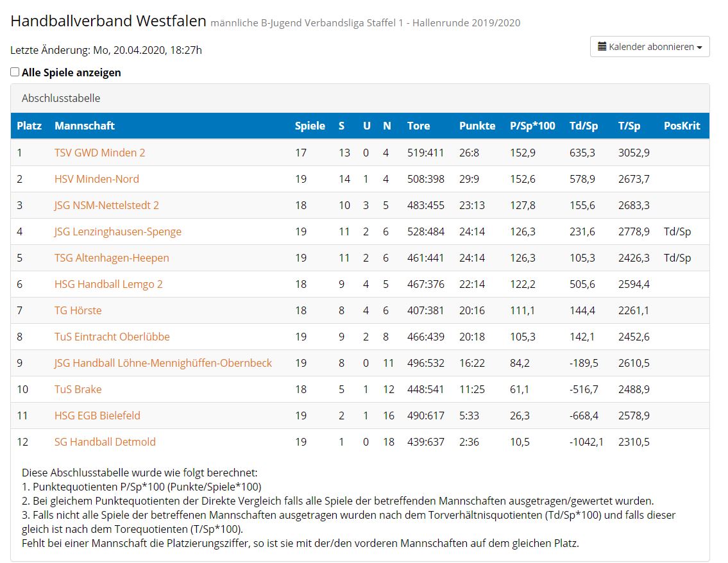
Task: Click Td/Sp in the Altenhagen-Heepen row
Action: click(677, 258)
